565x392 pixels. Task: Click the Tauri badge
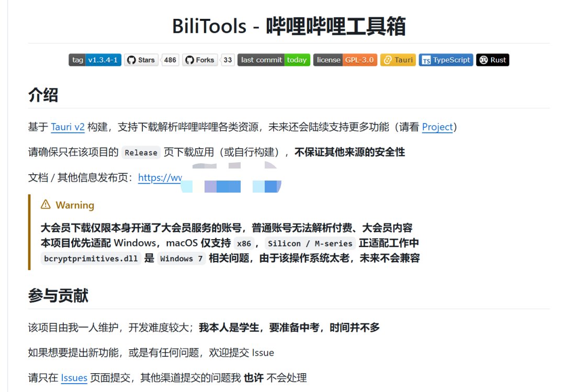[398, 60]
